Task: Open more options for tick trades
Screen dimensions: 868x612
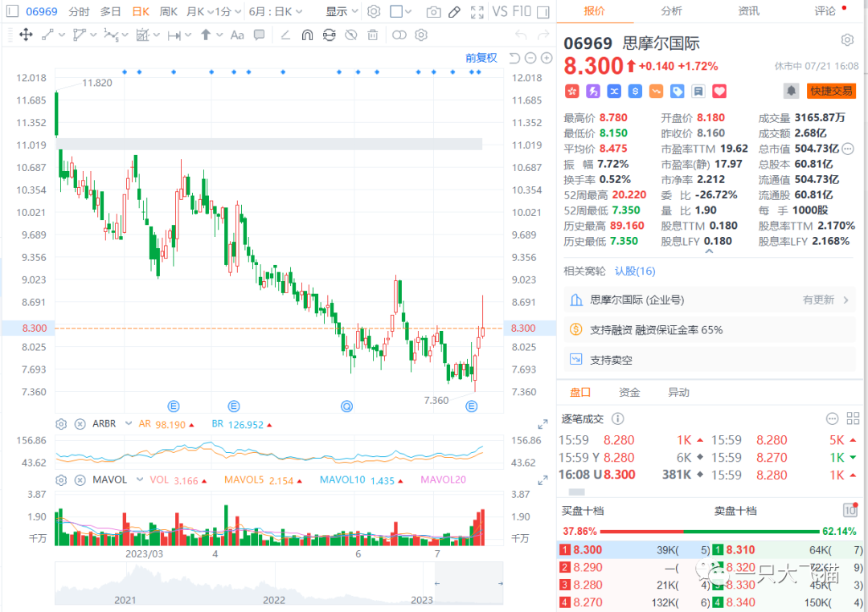Action: click(x=832, y=419)
